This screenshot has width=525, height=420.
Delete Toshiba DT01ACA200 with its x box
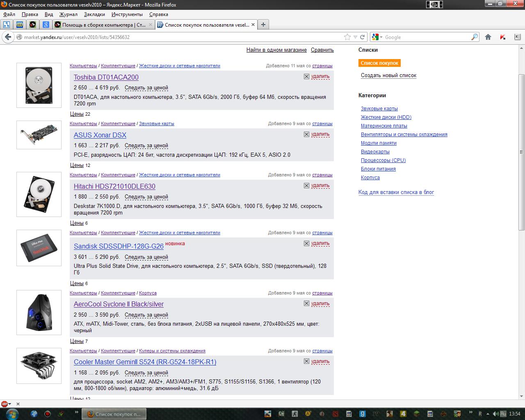coord(306,76)
